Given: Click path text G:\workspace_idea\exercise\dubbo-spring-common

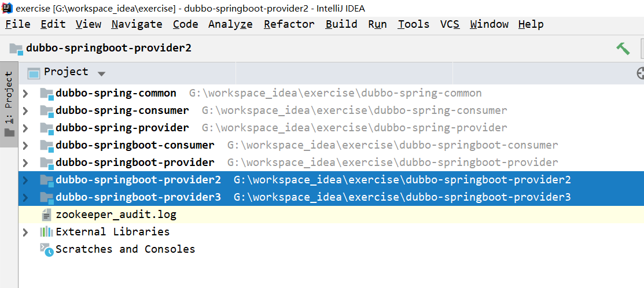Looking at the screenshot, I should tap(335, 94).
